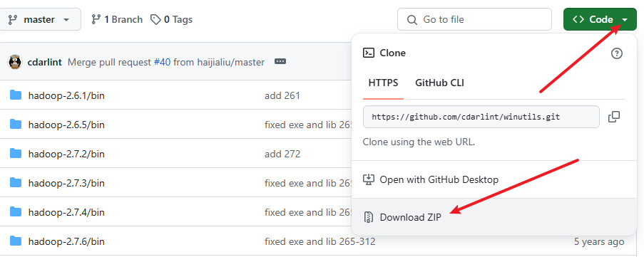Open the hadoop-2.6.5/bin folder

pyautogui.click(x=66, y=125)
